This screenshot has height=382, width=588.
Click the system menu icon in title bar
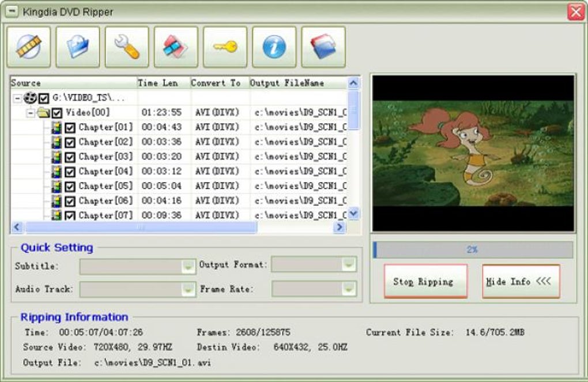[12, 12]
